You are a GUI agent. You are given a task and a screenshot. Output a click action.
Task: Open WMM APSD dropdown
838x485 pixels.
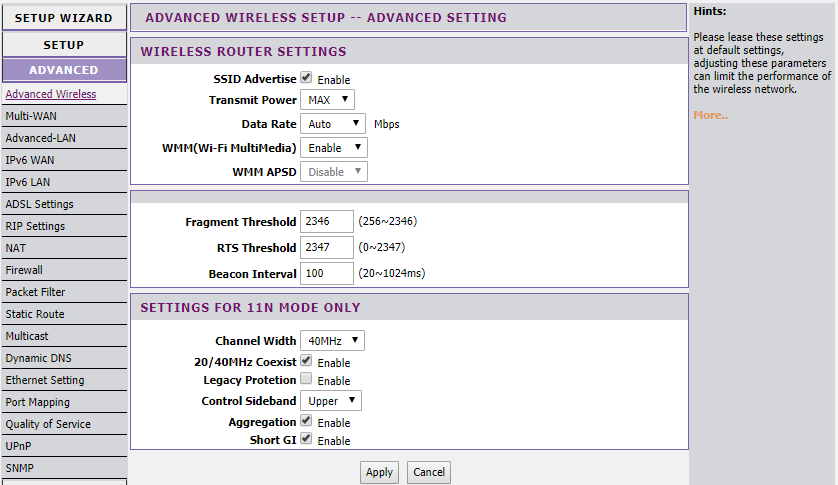tap(333, 172)
